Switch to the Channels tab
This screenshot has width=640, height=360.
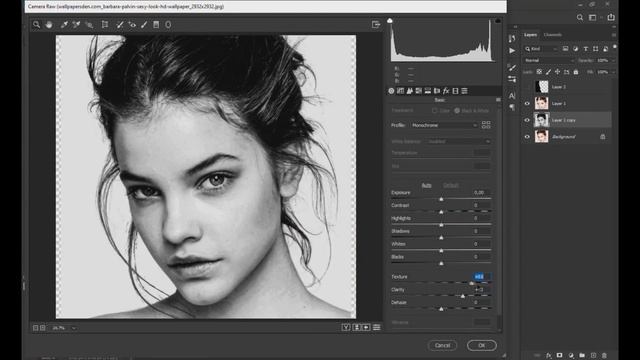[x=553, y=35]
